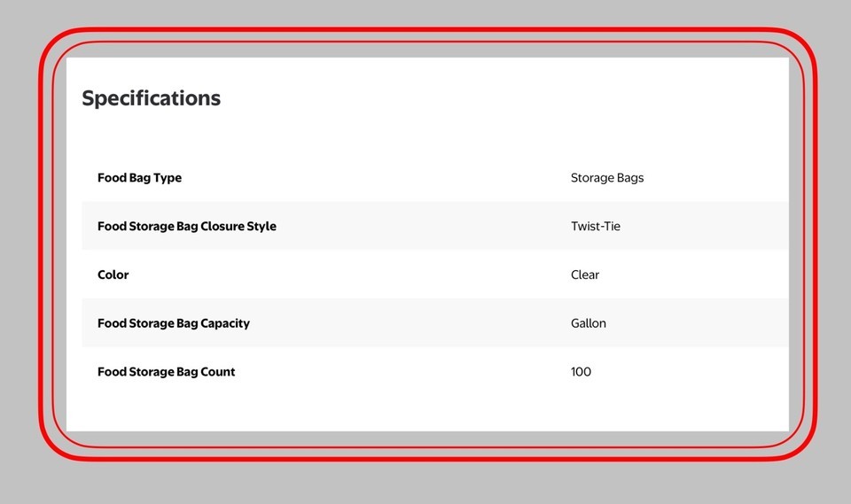This screenshot has width=851, height=504.
Task: Select the Food Storage Bag Closure Style label
Action: click(x=187, y=226)
